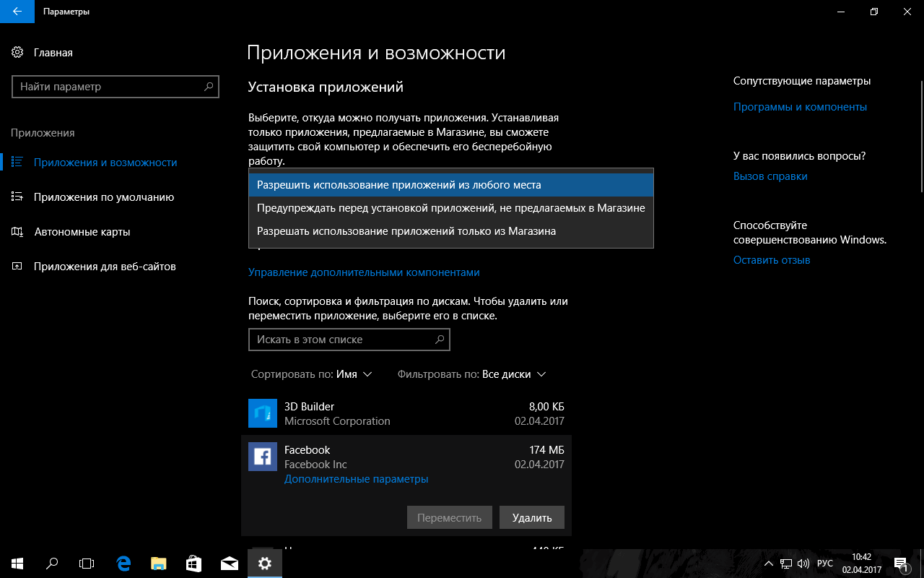Open Task View from the taskbar
924x578 pixels.
click(87, 564)
